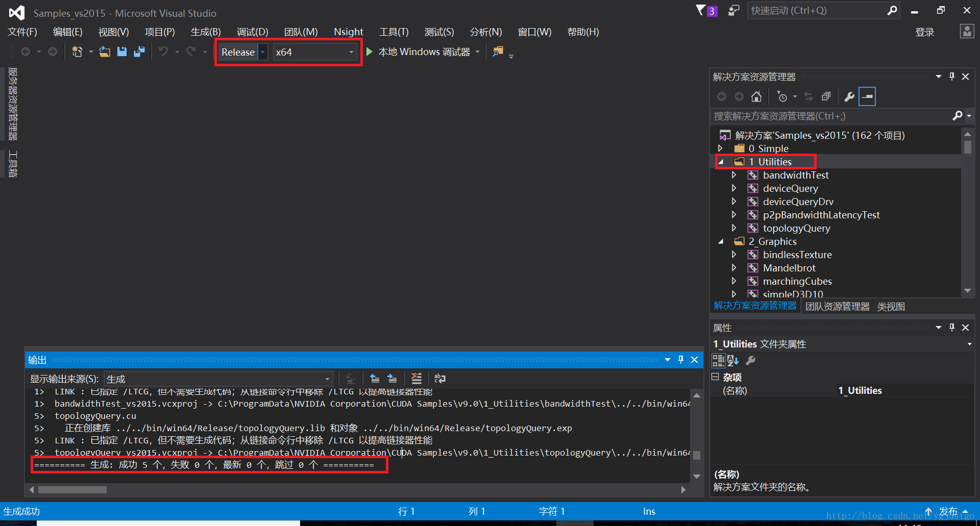The height and width of the screenshot is (526, 980).
Task: Start debugging with the green play icon
Action: pos(370,52)
